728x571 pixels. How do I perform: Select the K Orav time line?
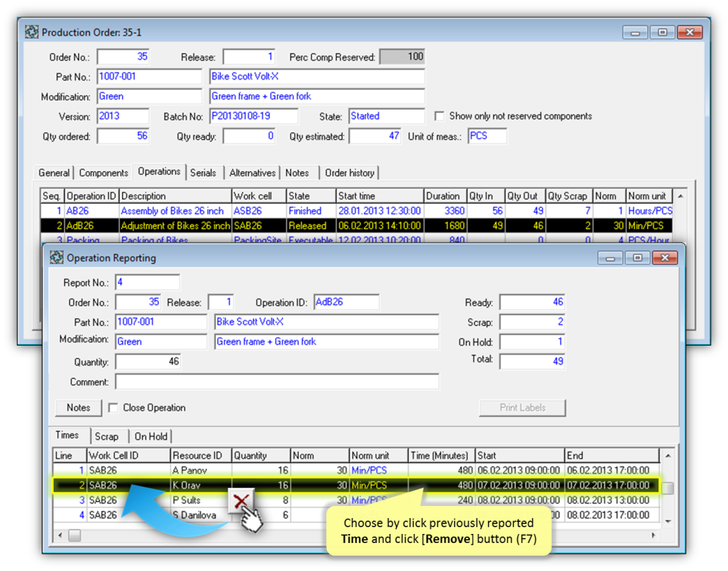point(356,486)
